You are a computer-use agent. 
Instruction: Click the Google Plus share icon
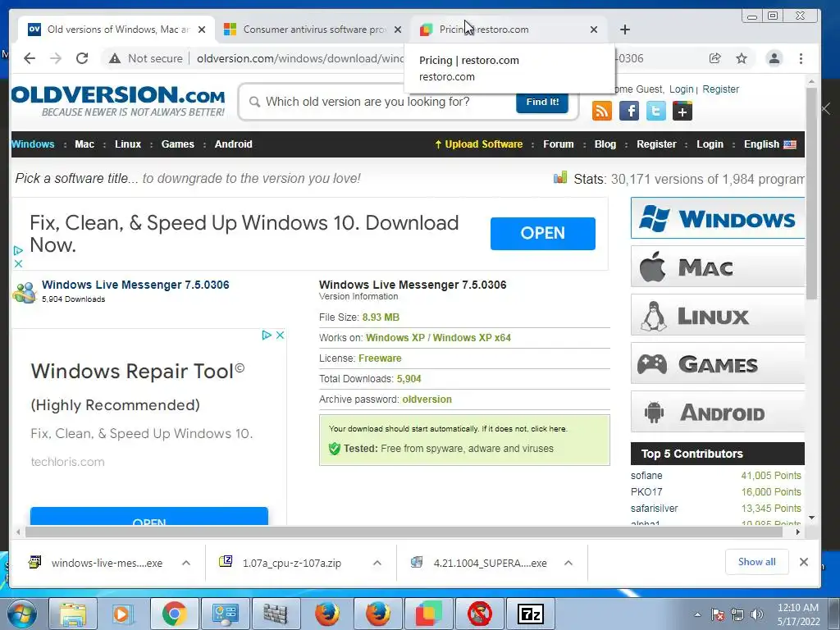coord(682,111)
